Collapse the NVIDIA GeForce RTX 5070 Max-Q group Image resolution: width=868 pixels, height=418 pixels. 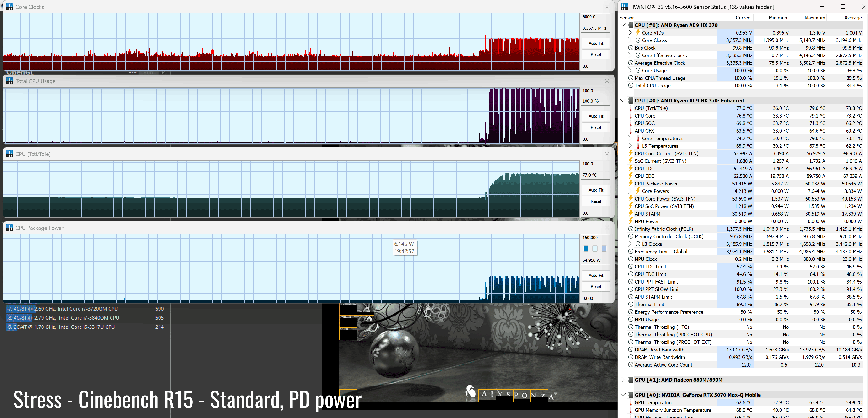point(623,395)
